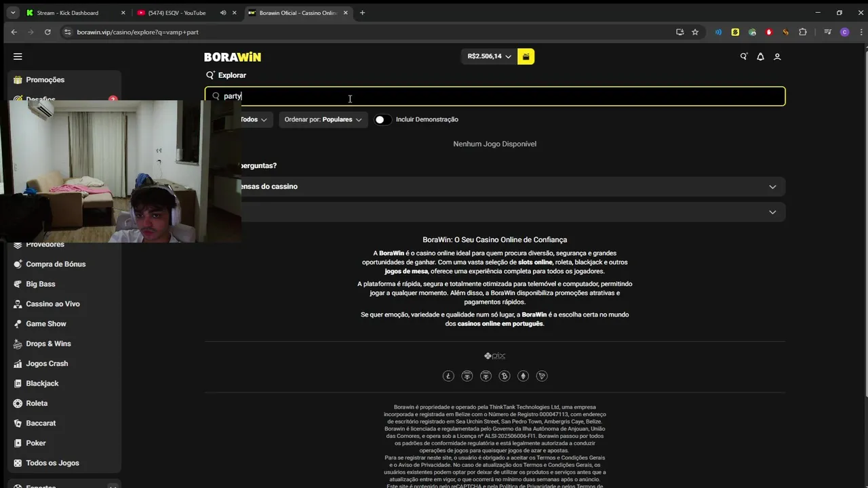Image resolution: width=868 pixels, height=488 pixels.
Task: Click the Poker sidebar icon
Action: click(18, 443)
